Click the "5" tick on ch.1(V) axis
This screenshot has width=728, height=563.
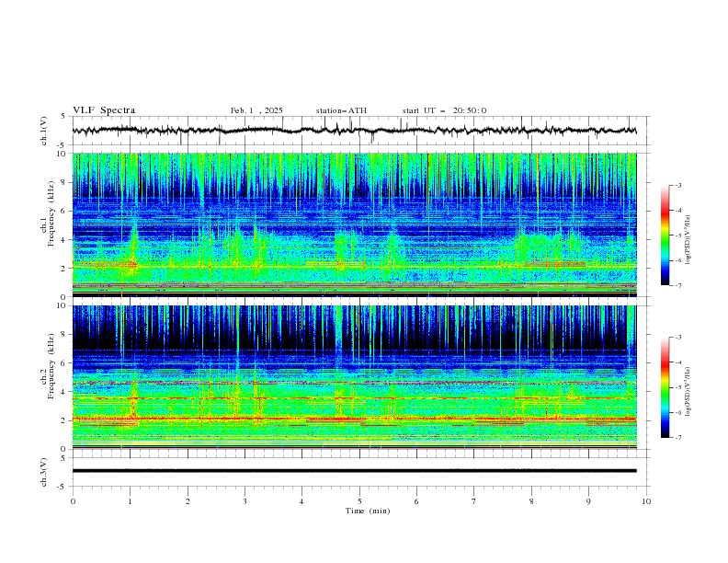click(63, 117)
